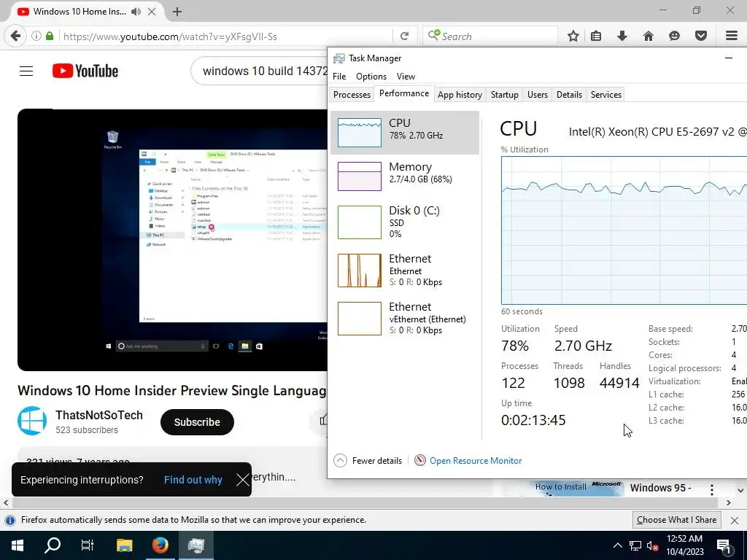Show bookmarks list icon in Firefox toolbar
The height and width of the screenshot is (560, 747).
596,36
